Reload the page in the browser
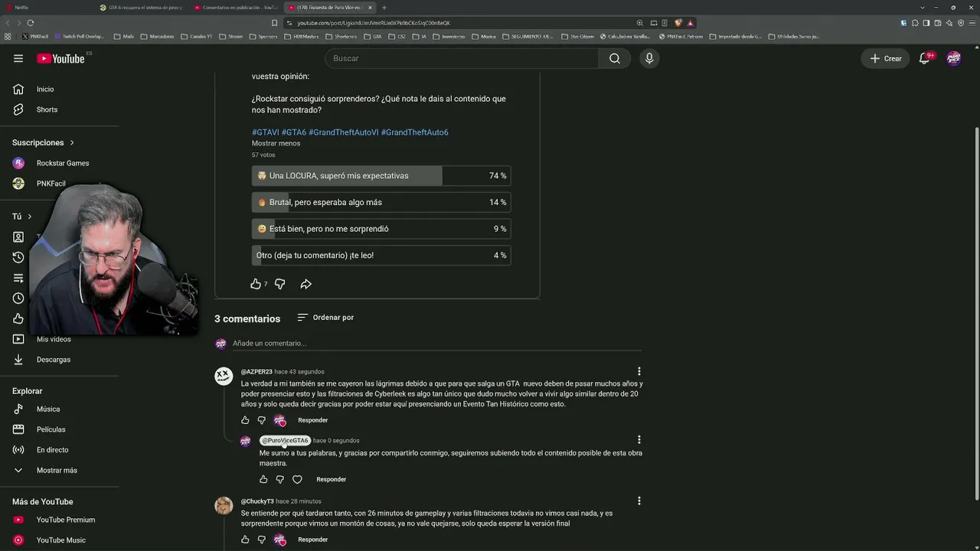Viewport: 980px width, 551px height. 31,23
